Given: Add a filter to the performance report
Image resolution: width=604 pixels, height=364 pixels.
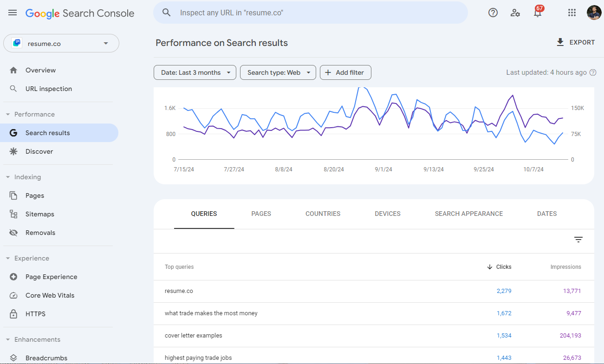Looking at the screenshot, I should (x=345, y=72).
